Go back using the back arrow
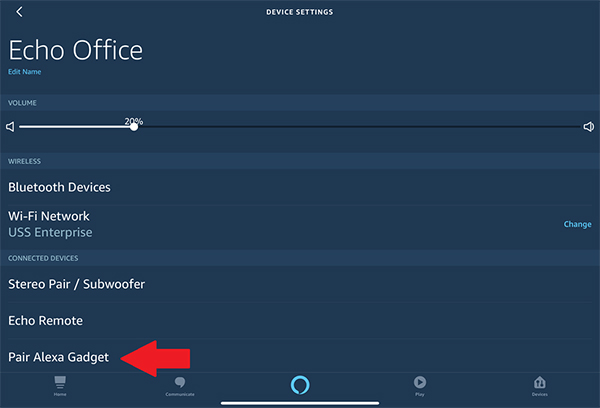Screen dimensions: 600x408 point(19,12)
